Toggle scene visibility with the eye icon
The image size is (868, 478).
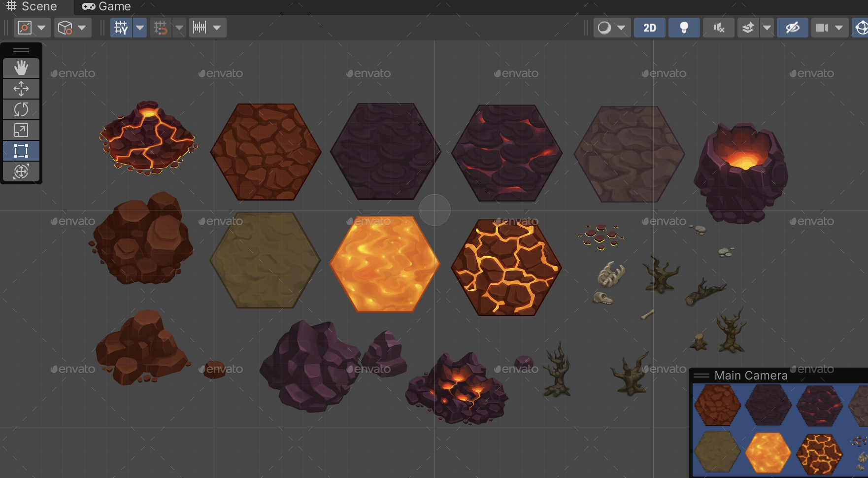click(x=793, y=28)
